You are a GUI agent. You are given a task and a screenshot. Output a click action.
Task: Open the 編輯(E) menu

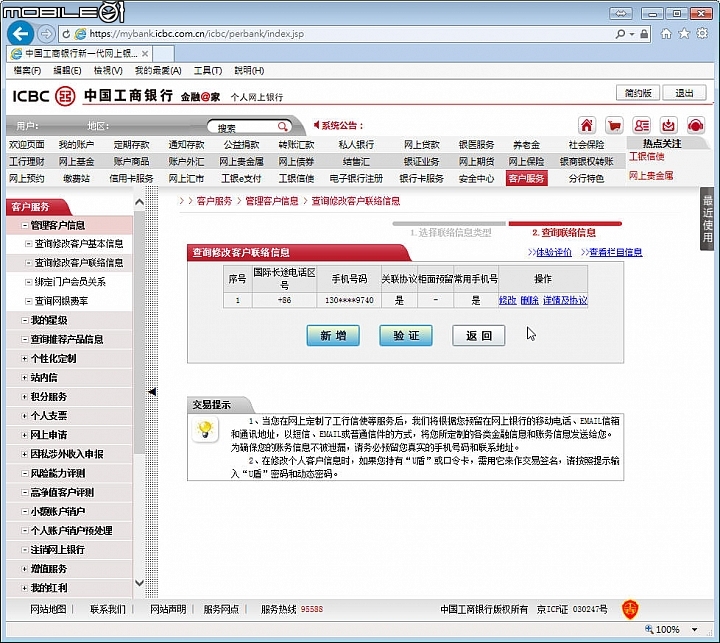[x=67, y=70]
